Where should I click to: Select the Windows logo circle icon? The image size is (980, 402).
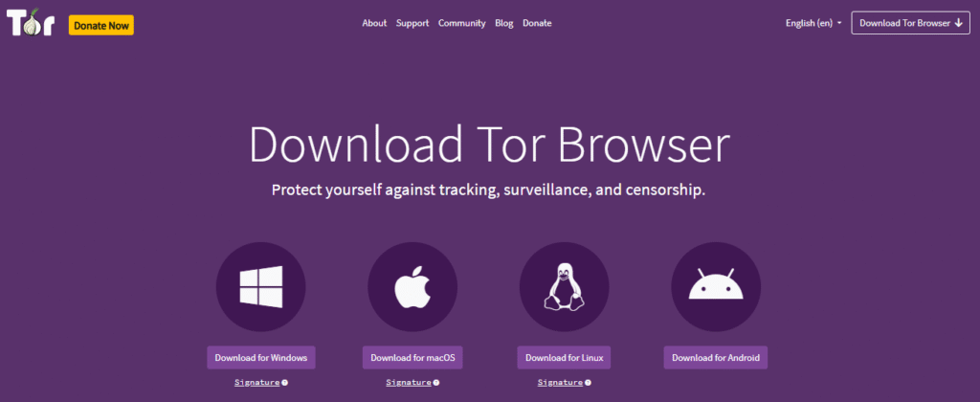point(260,286)
